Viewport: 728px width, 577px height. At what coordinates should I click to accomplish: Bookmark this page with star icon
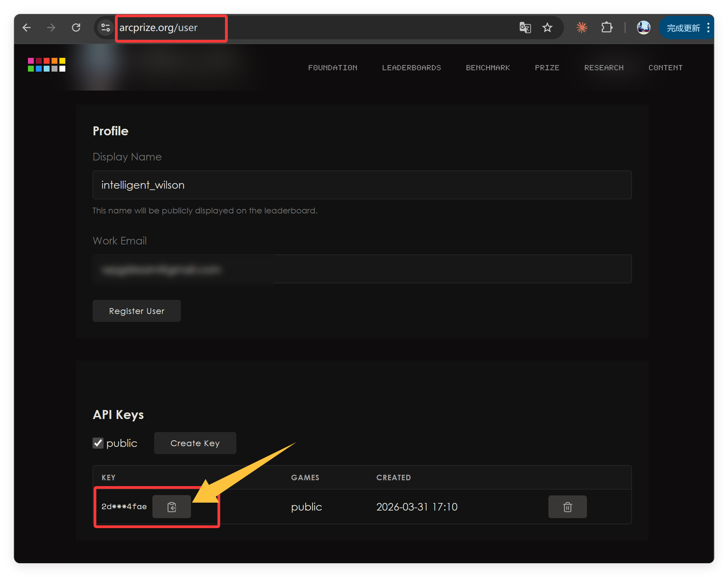click(x=547, y=28)
